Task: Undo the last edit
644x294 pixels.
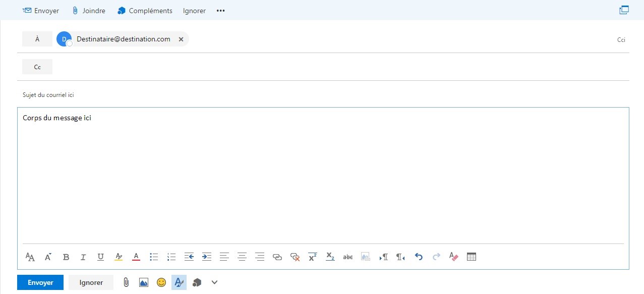Action: (419, 257)
